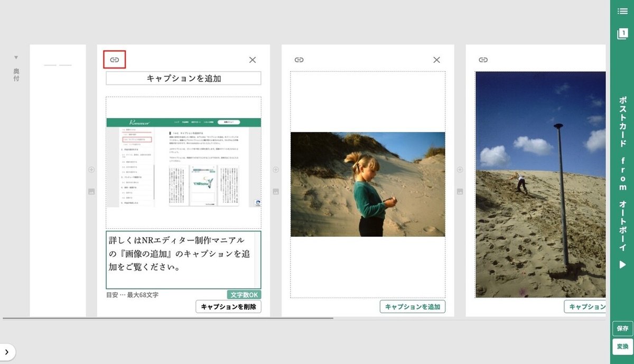Select the girl on sand dune photo
The height and width of the screenshot is (364, 634).
tap(368, 184)
